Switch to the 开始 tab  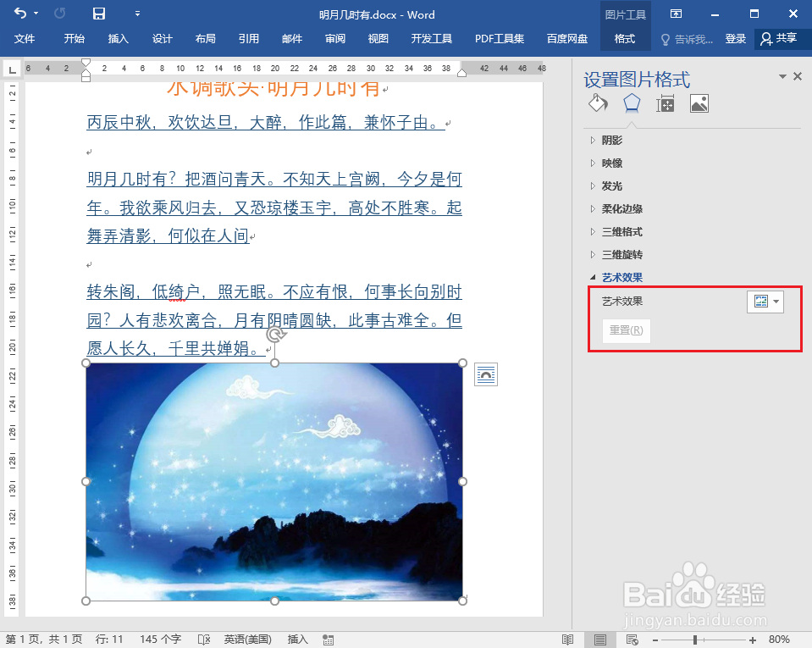click(74, 39)
